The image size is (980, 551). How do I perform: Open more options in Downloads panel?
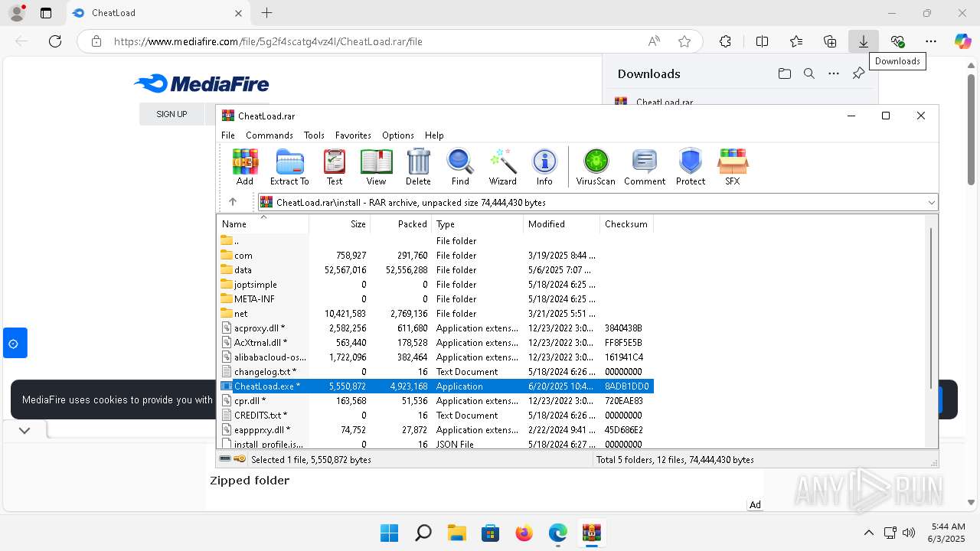click(x=834, y=73)
